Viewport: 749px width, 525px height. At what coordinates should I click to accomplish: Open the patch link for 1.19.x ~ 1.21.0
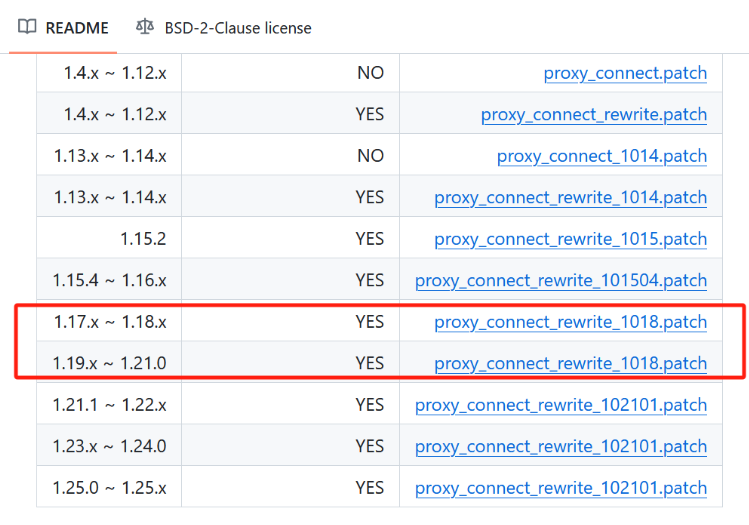tap(571, 363)
